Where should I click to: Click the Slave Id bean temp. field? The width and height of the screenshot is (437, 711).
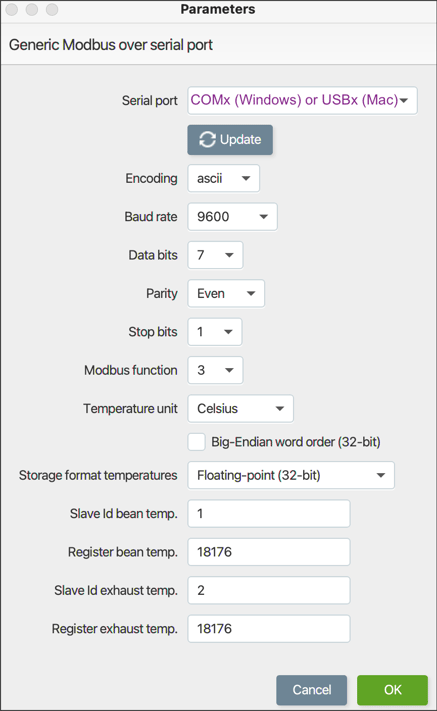[x=269, y=514]
